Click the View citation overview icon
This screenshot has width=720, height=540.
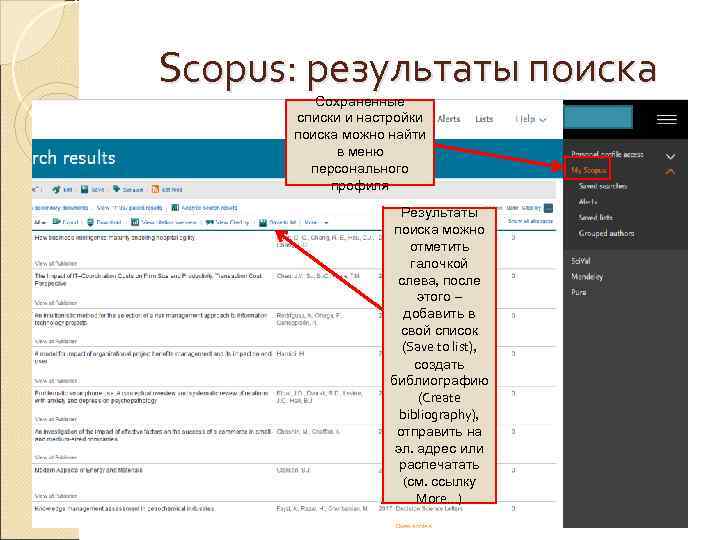pyautogui.click(x=135, y=222)
